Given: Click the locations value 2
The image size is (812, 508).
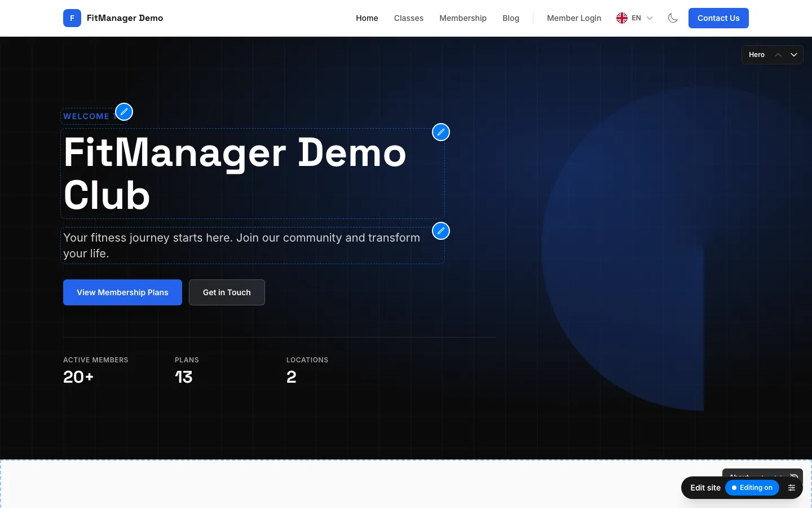Looking at the screenshot, I should (292, 377).
